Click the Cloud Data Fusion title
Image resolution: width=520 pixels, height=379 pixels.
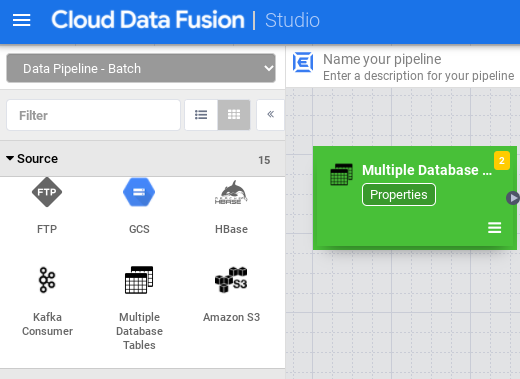pyautogui.click(x=148, y=20)
